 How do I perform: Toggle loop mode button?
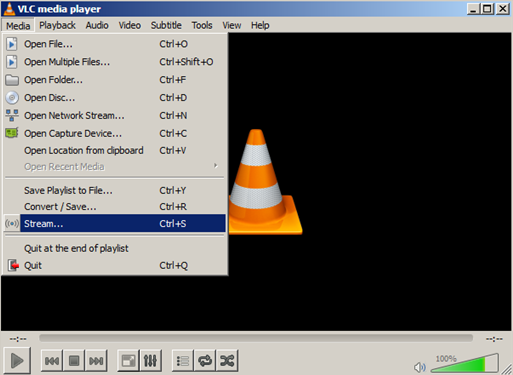coord(205,360)
